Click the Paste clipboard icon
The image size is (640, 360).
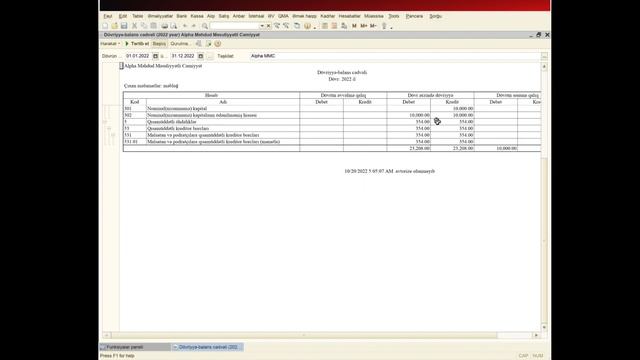pos(153,26)
